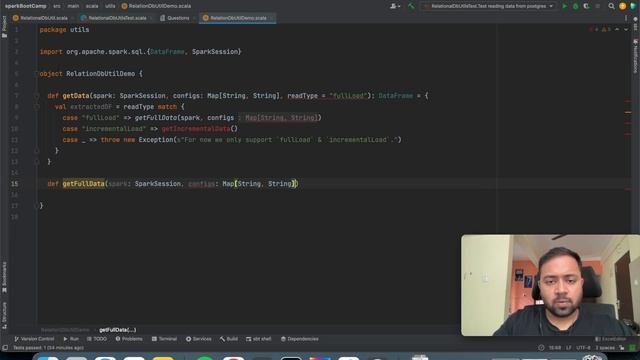This screenshot has height=360, width=640.
Task: Click the 'utils' breadcrumb
Action: 110,6
